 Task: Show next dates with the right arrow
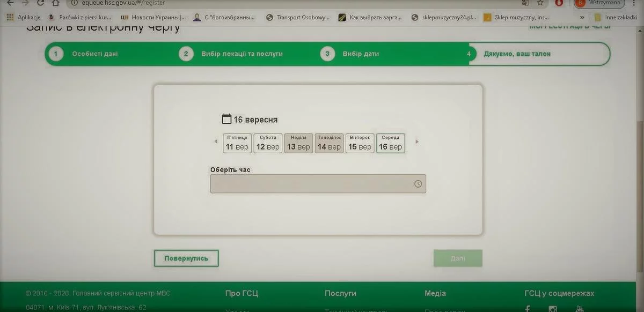[417, 142]
